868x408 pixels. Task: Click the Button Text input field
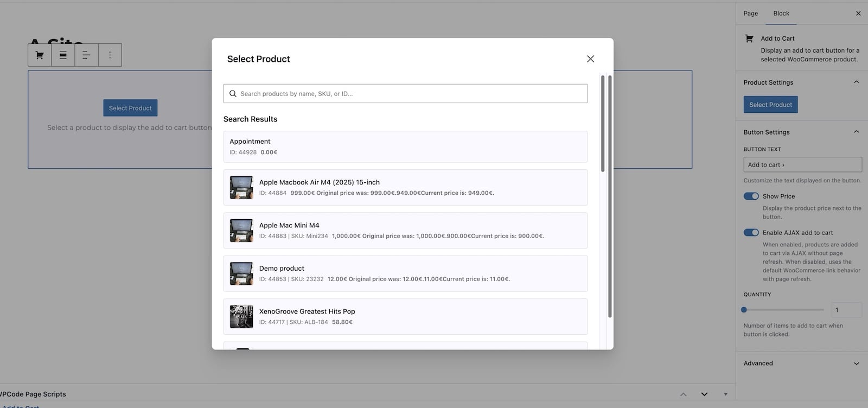(802, 164)
